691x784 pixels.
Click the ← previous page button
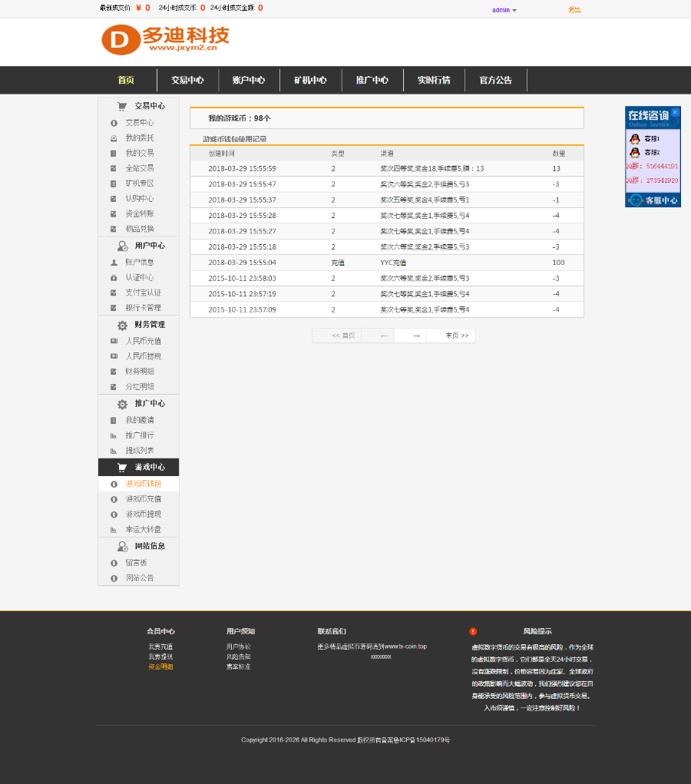pyautogui.click(x=378, y=336)
